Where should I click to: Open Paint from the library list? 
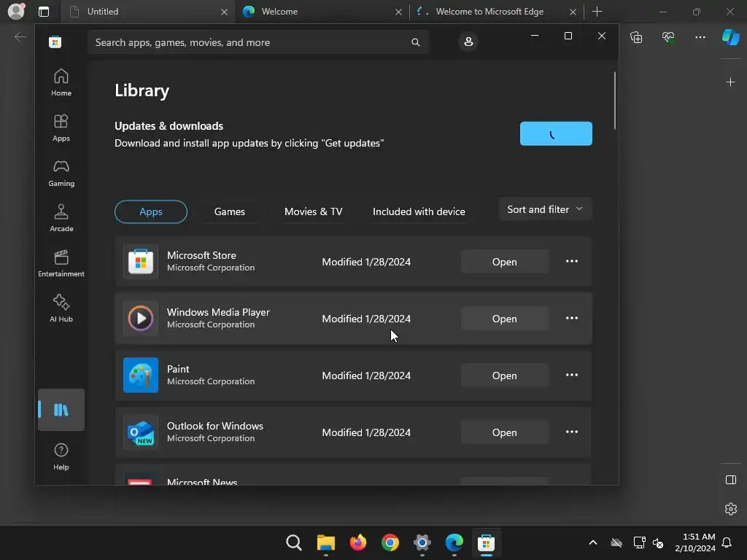click(x=505, y=376)
